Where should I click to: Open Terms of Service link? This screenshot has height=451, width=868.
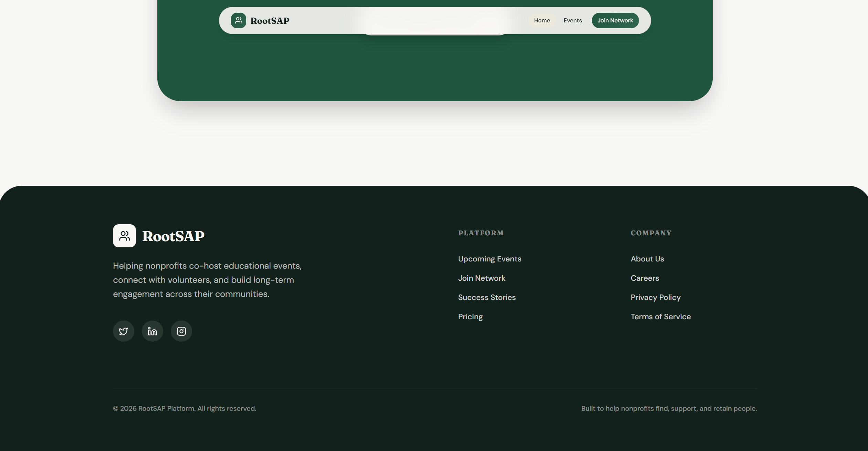[661, 317]
